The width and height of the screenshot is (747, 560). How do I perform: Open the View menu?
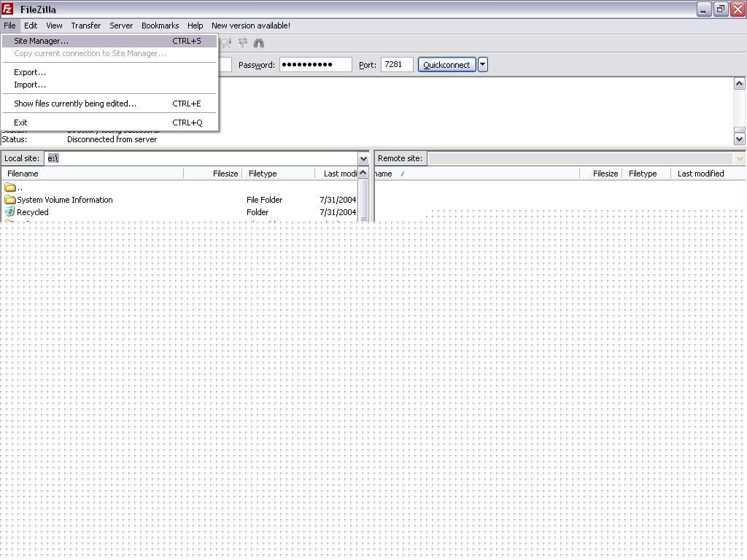[x=54, y=26]
